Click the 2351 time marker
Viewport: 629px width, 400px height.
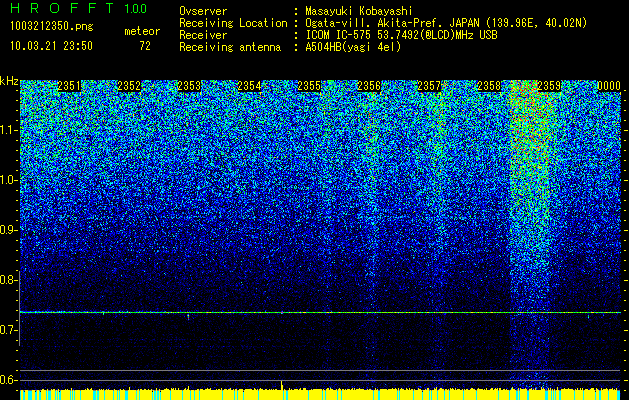[69, 86]
